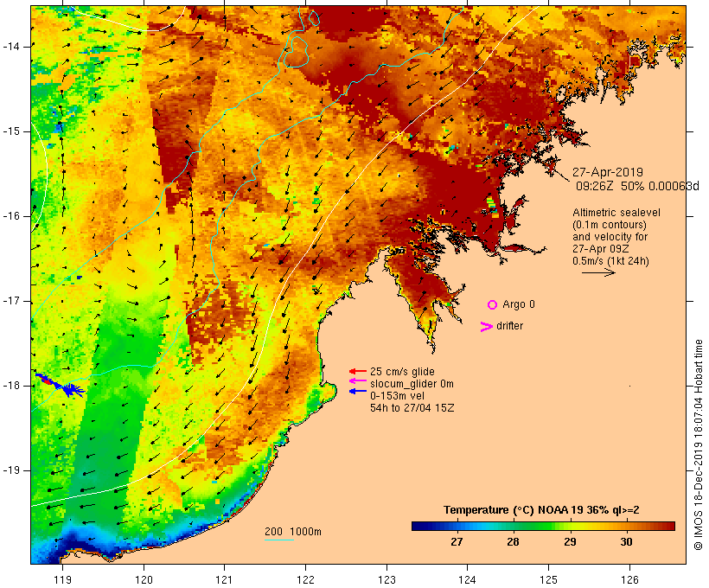The height and width of the screenshot is (588, 709).
Task: Click the 0.5m/s velocity scale arrow
Action: pos(598,272)
